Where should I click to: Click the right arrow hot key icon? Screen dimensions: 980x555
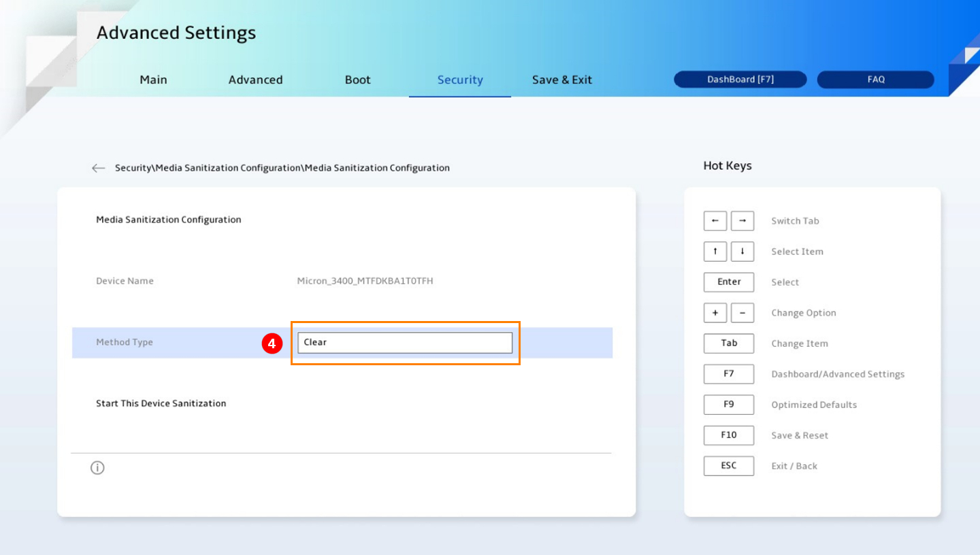(742, 221)
